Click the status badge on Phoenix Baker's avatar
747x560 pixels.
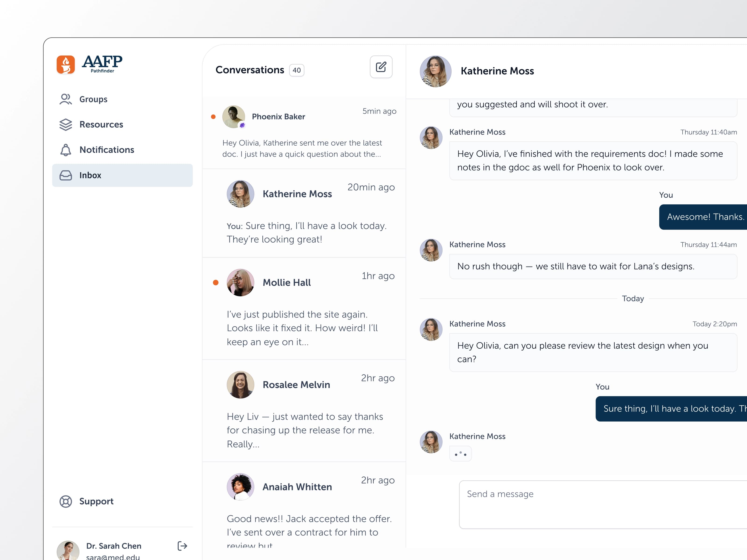(242, 125)
